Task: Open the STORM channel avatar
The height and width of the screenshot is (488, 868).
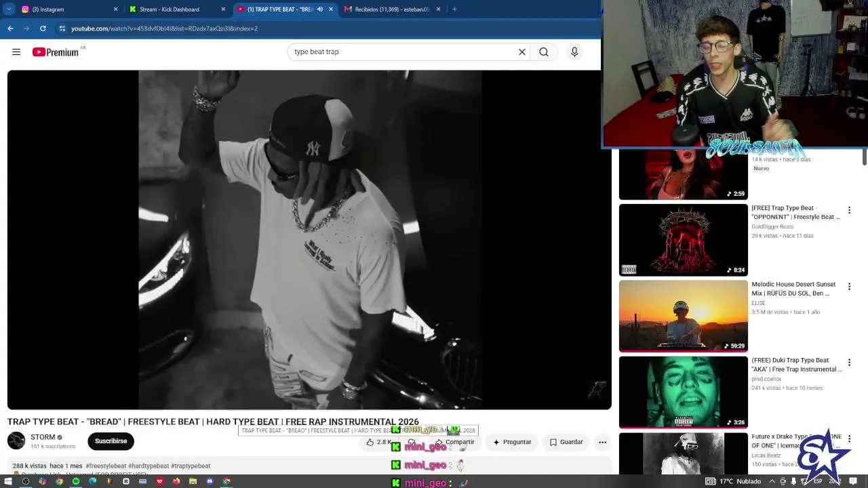Action: pyautogui.click(x=16, y=441)
